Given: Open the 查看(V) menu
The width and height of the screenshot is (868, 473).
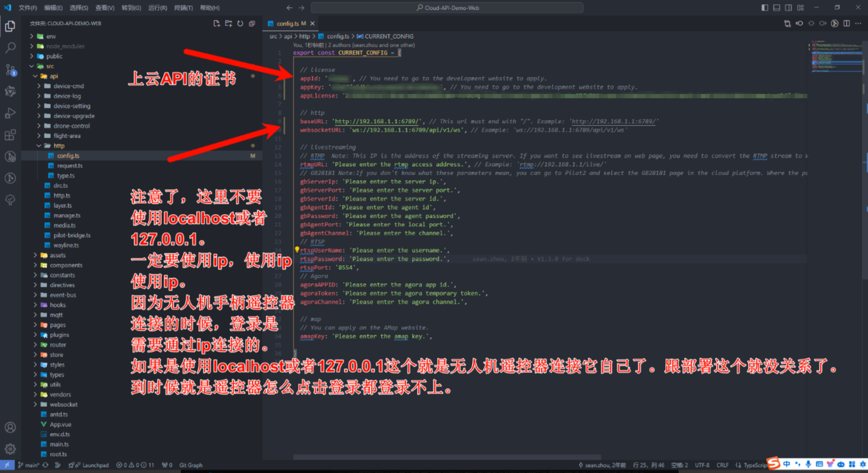Looking at the screenshot, I should point(105,8).
